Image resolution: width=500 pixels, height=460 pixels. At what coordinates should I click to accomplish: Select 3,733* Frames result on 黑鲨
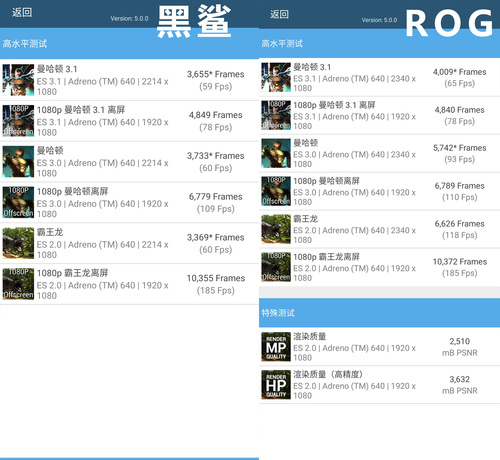(216, 162)
